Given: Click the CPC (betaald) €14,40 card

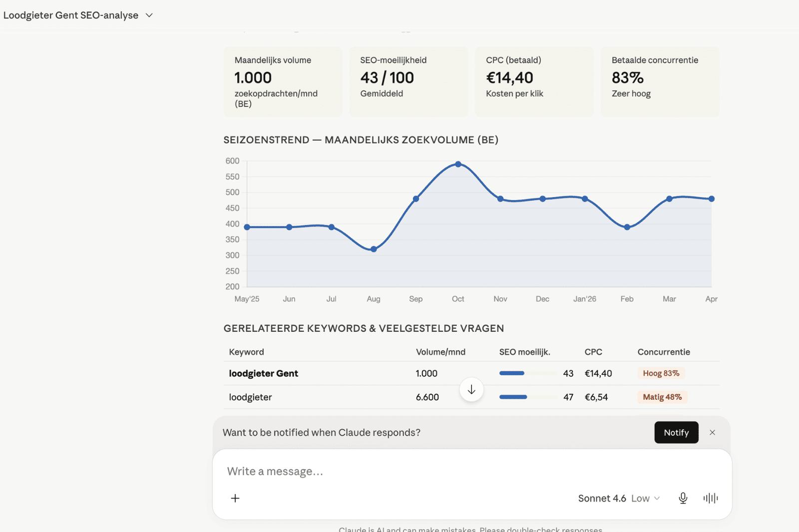Looking at the screenshot, I should [534, 82].
